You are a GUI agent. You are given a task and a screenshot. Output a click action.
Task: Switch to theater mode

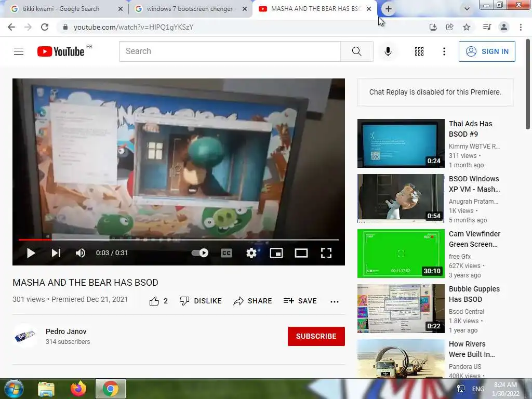click(x=301, y=253)
